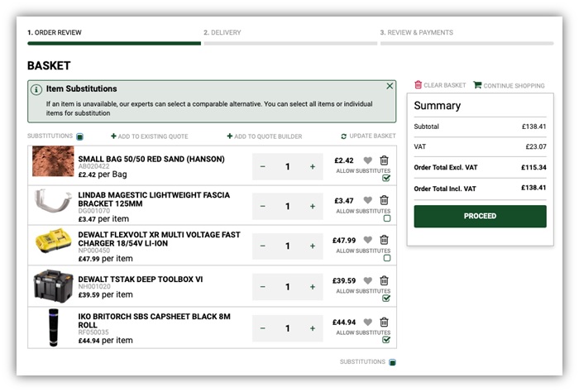Add items to quote builder

[265, 136]
